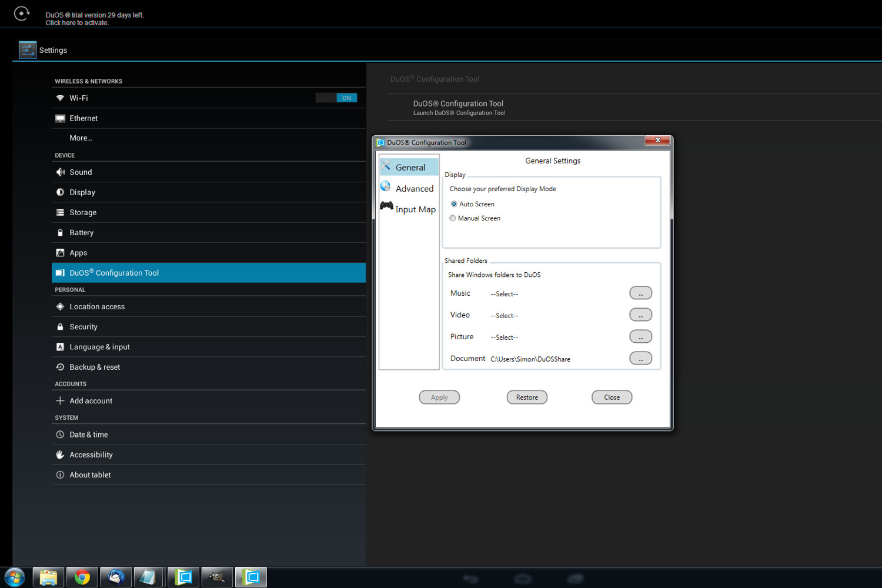Open Wi-Fi settings via its icon
The height and width of the screenshot is (588, 882).
[60, 98]
